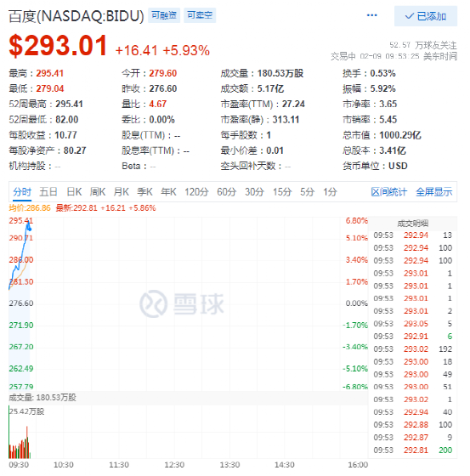This screenshot has height=476, width=470.
Task: Click the blue price line endpoint dot
Action: (x=30, y=229)
